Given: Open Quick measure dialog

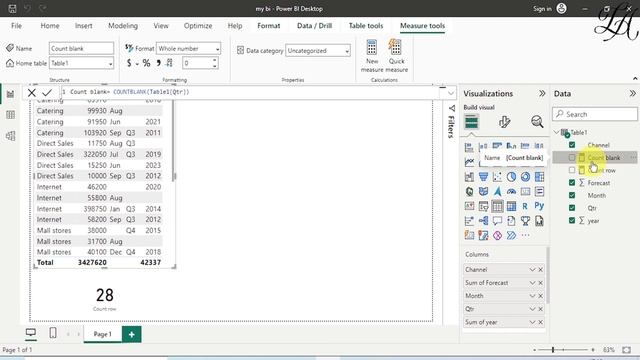Looking at the screenshot, I should 396,56.
